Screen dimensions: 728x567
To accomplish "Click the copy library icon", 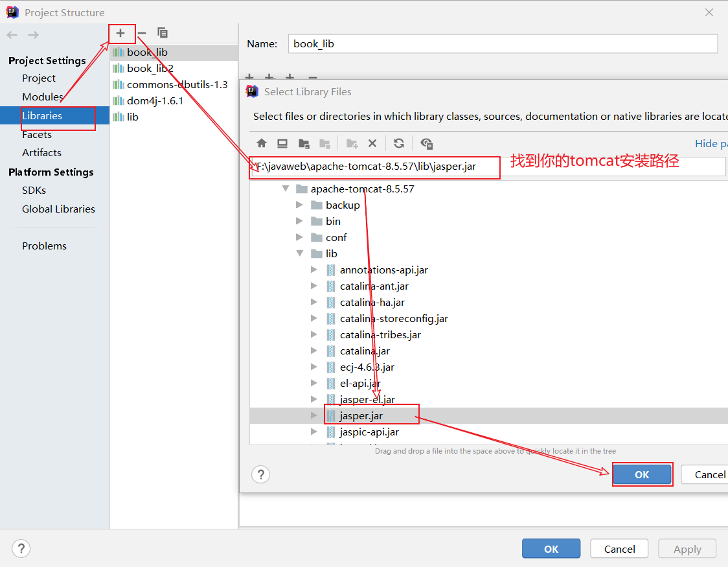I will click(x=162, y=33).
